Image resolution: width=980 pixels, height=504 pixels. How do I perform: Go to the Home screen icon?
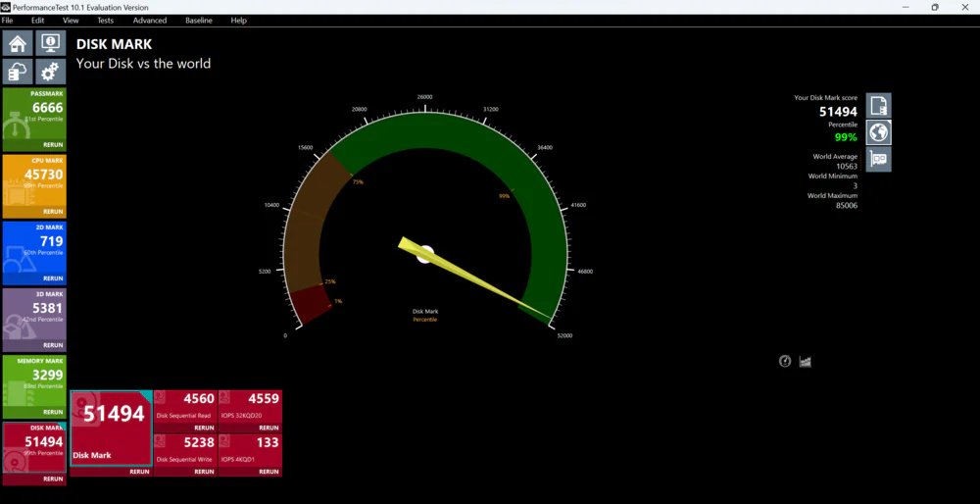tap(18, 44)
